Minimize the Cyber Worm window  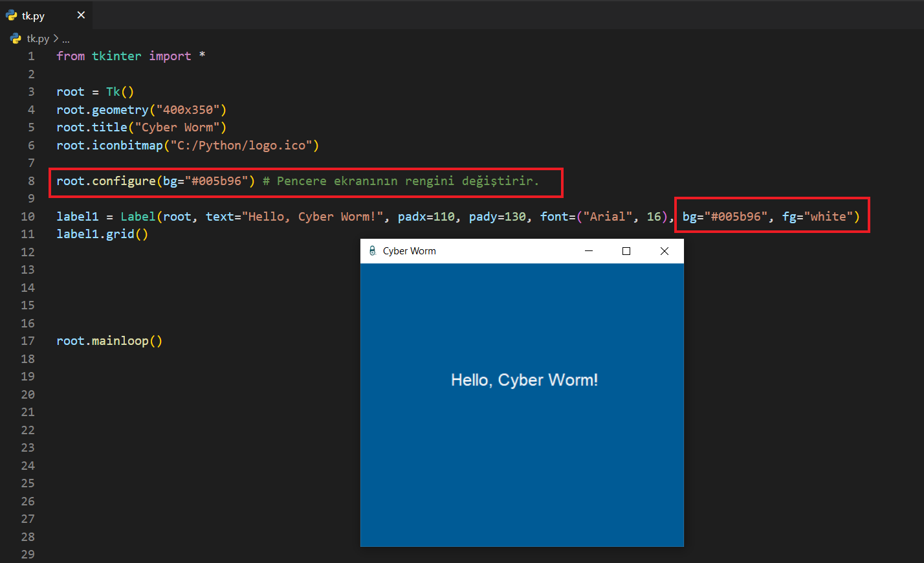pos(589,251)
